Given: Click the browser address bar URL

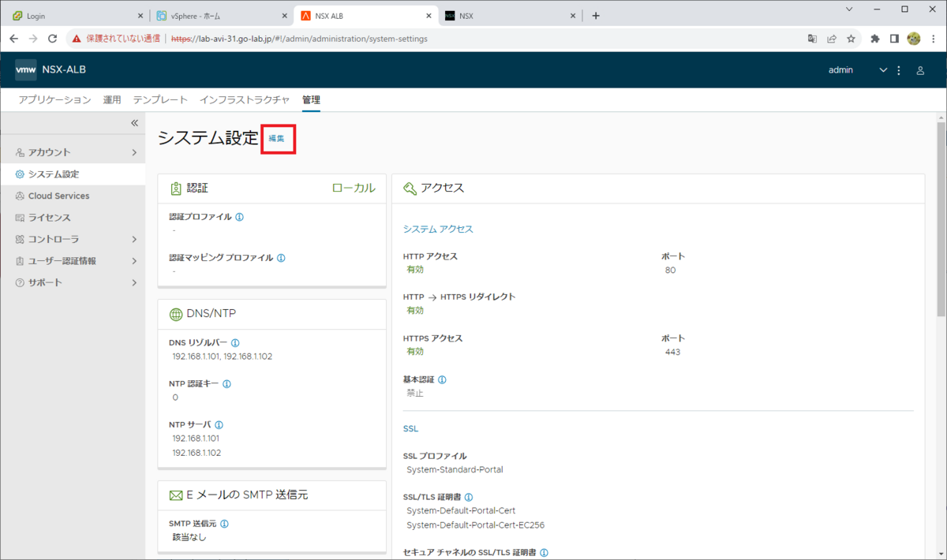Looking at the screenshot, I should (299, 39).
